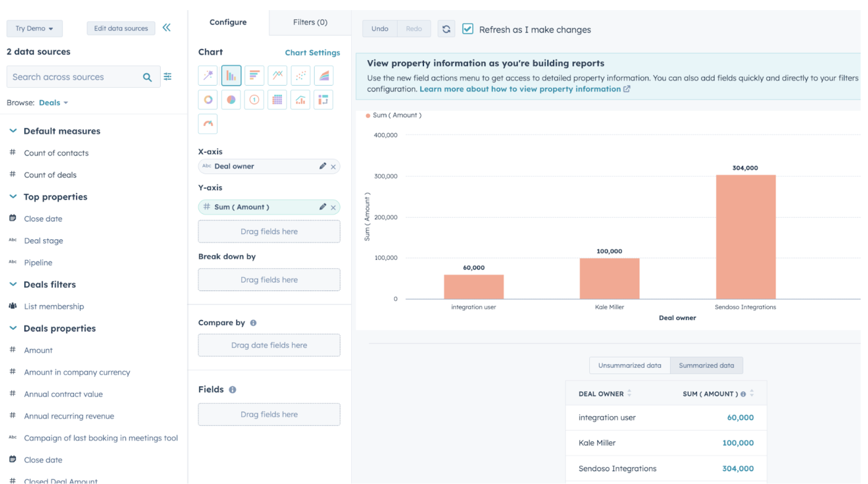Choose the line chart type
Image resolution: width=868 pixels, height=484 pixels.
pyautogui.click(x=277, y=75)
